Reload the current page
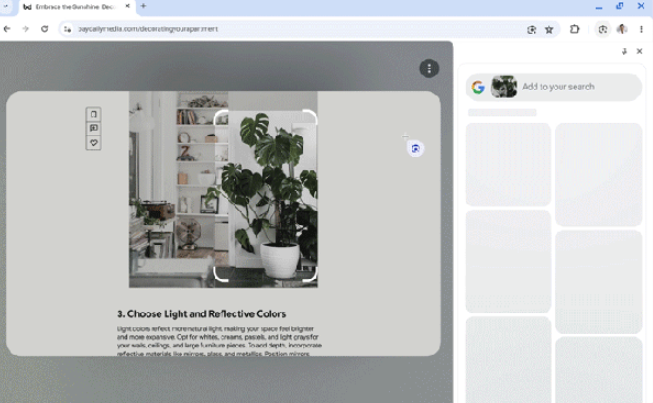The image size is (653, 403). 44,29
